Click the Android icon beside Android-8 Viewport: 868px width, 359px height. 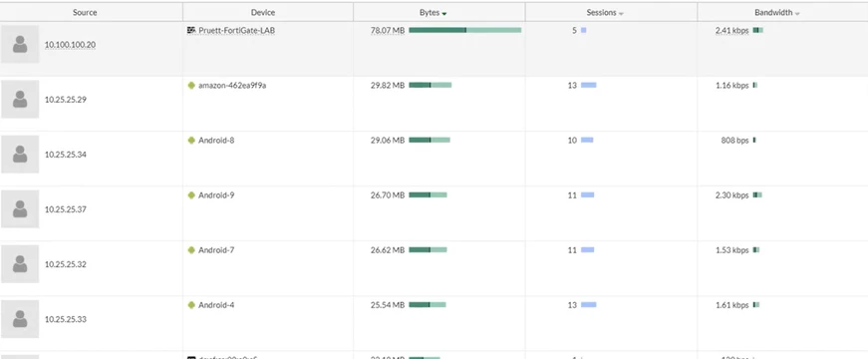pyautogui.click(x=191, y=141)
